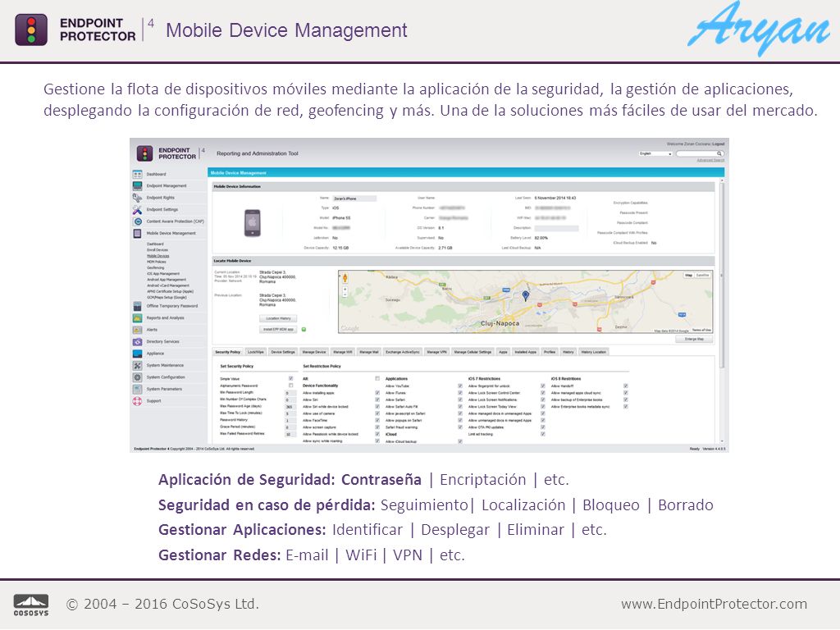The image size is (840, 630).
Task: Toggle Allow use of camera checkbox
Action: coord(377,413)
